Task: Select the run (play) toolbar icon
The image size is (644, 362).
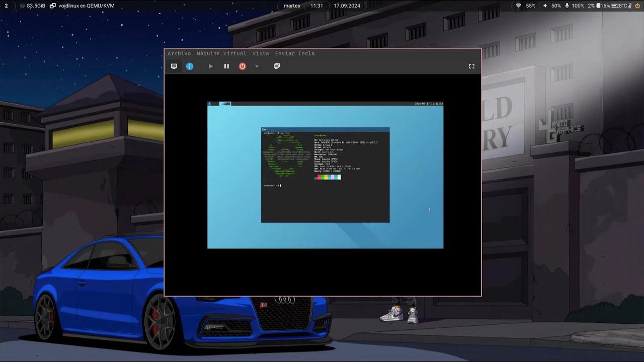Action: pos(210,66)
